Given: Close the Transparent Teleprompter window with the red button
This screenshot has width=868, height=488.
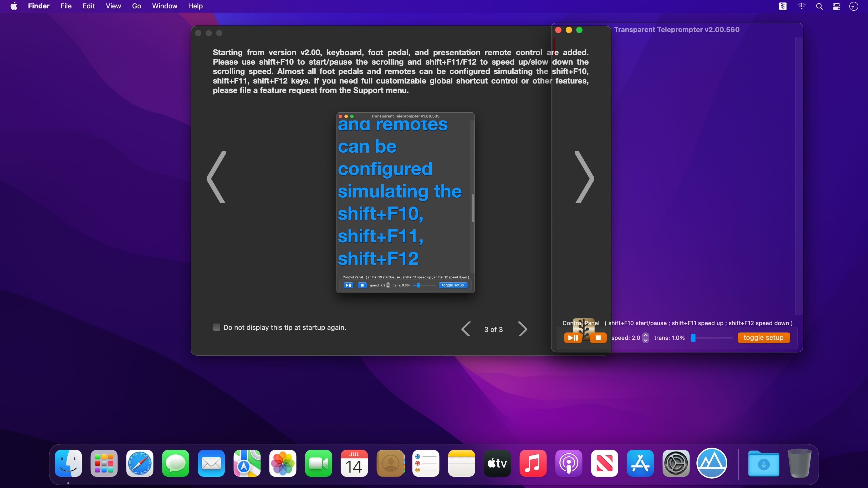Looking at the screenshot, I should coord(558,30).
